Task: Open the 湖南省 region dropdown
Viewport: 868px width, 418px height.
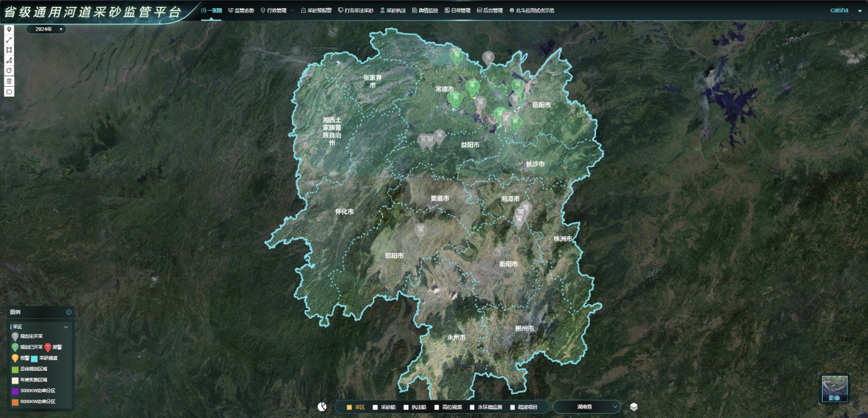Action: point(587,407)
